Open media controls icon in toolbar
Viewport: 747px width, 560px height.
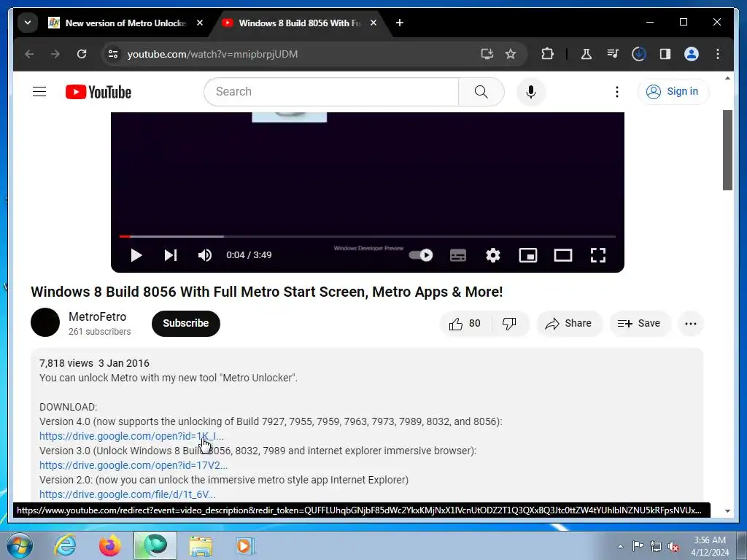tap(613, 54)
